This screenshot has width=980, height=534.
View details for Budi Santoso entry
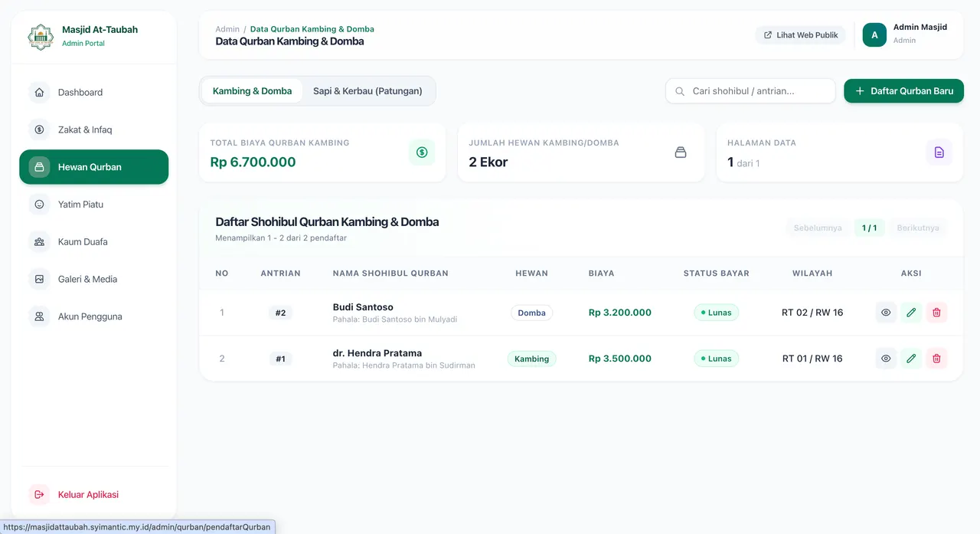pyautogui.click(x=886, y=313)
